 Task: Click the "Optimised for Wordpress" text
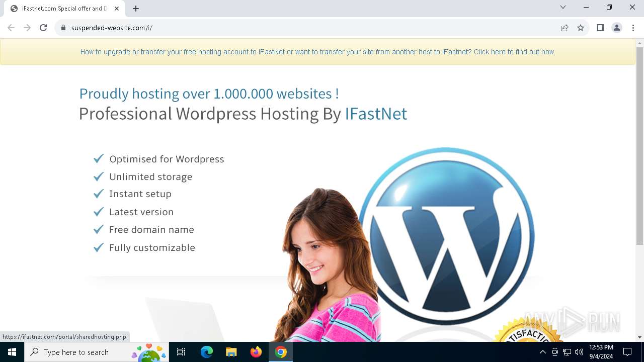tap(167, 159)
